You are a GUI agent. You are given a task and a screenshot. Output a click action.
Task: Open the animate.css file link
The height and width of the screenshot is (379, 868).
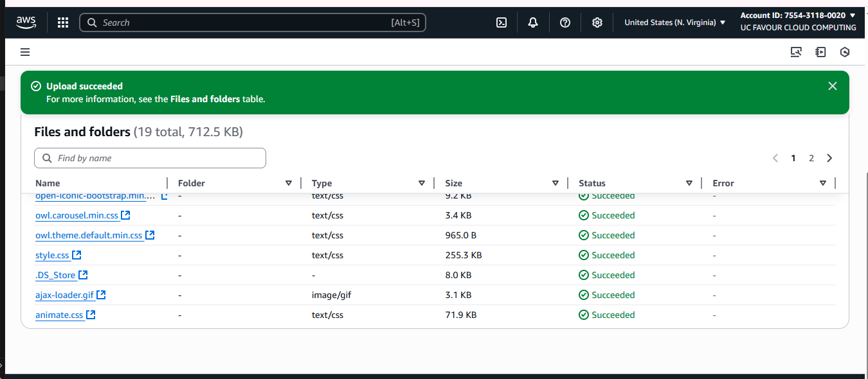tap(59, 315)
